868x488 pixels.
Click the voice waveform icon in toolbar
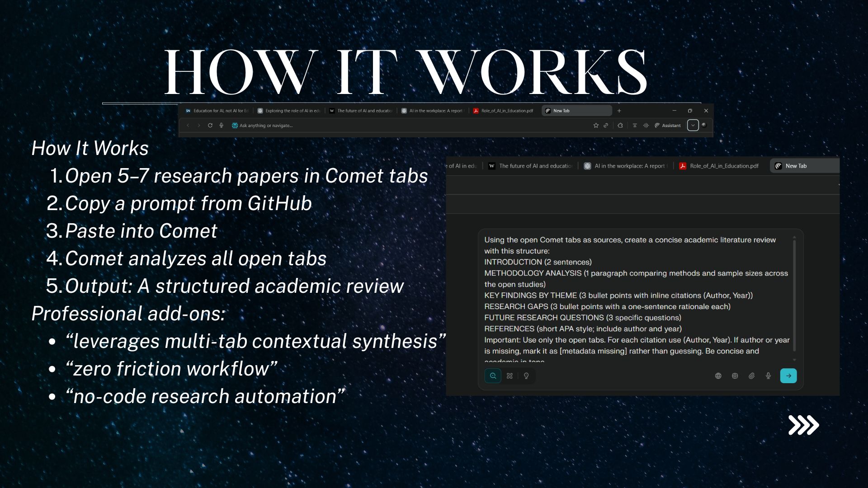coord(646,126)
